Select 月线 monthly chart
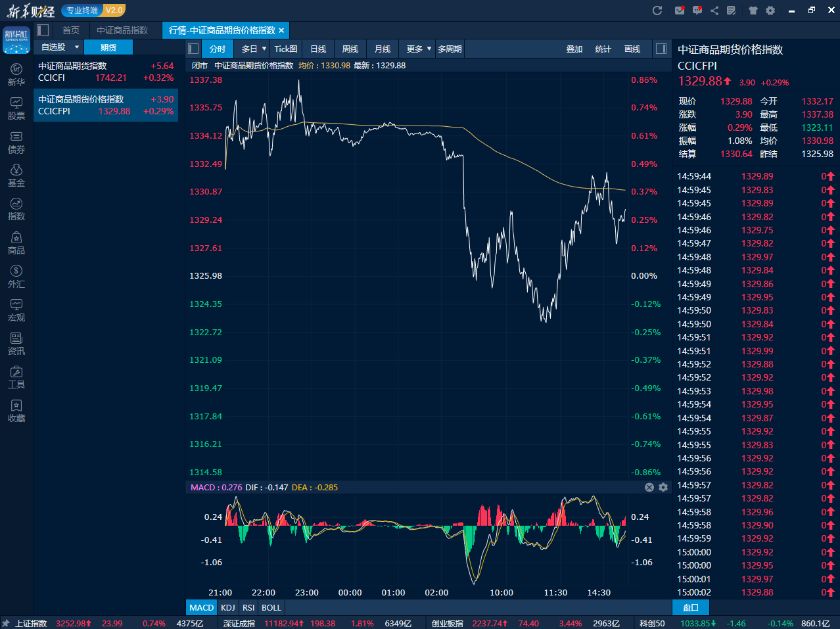This screenshot has height=629, width=840. [383, 49]
